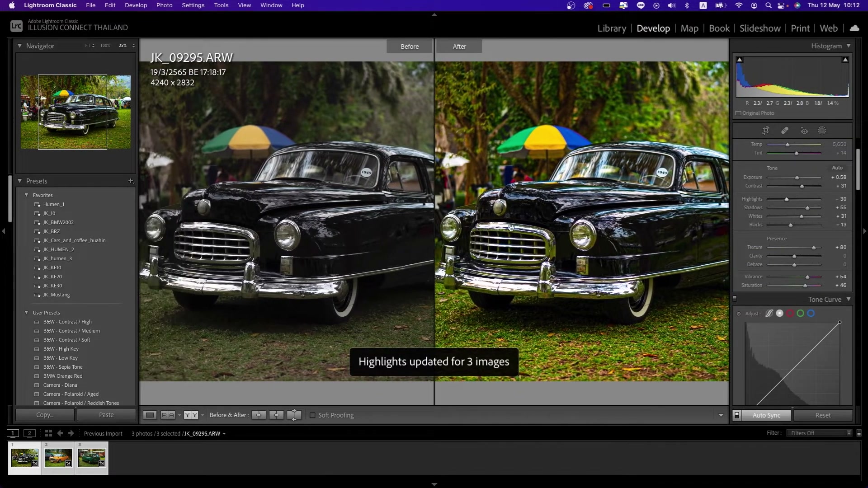Collapse the Favorites preset group

coord(27,195)
